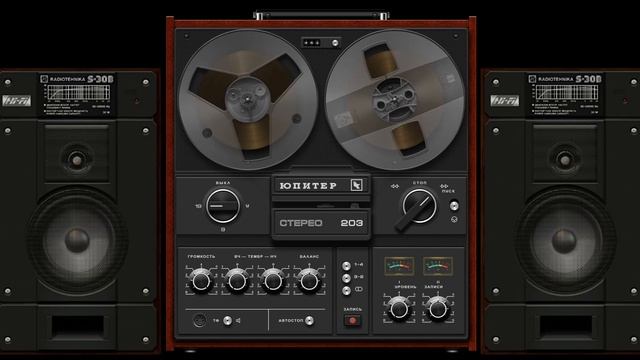Click the ПУСК label
This screenshot has width=640, height=360.
tap(448, 191)
